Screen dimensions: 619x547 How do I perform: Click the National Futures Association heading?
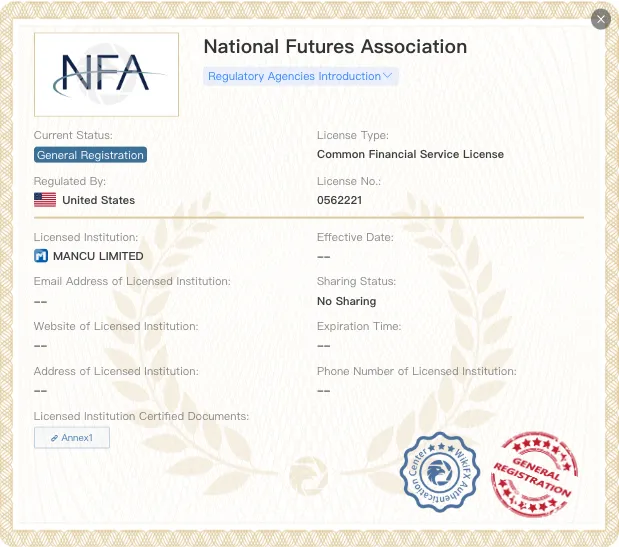coord(335,47)
